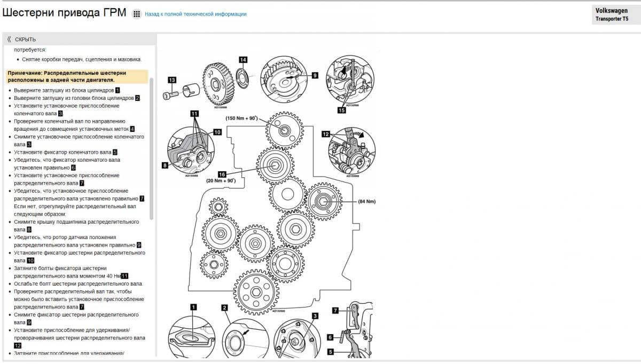Screen dimensions: 641x364
Task: Click circular detail view with callouts 10 and 11
Action: [x=191, y=149]
